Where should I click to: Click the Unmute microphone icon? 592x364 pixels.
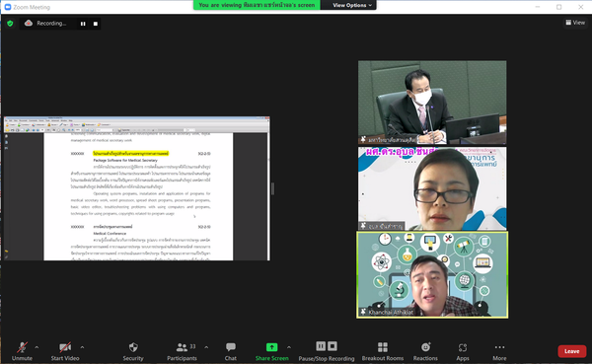tap(22, 347)
